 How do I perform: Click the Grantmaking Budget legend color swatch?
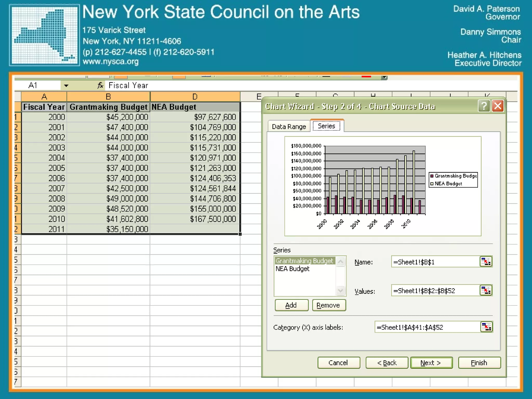(432, 176)
